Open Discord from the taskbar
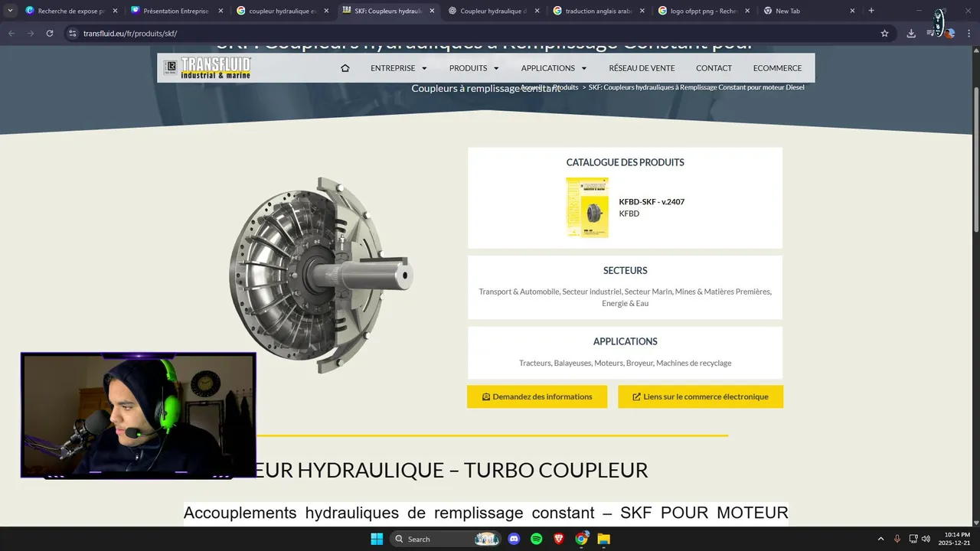Viewport: 980px width, 551px height. pyautogui.click(x=514, y=539)
